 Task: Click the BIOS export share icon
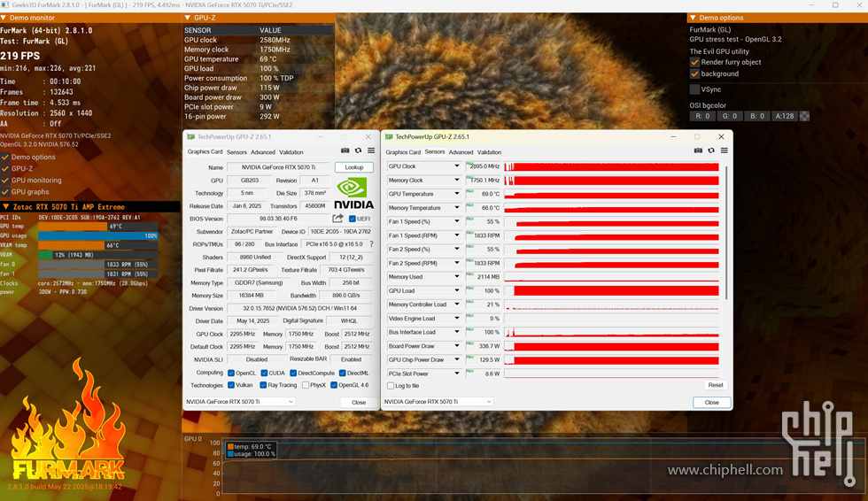click(x=337, y=219)
